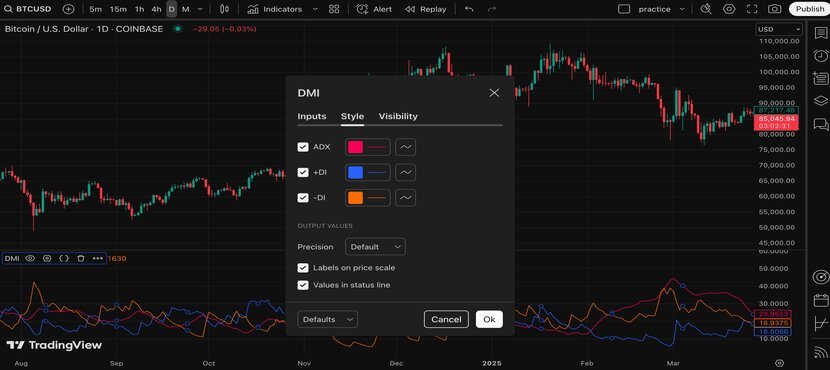Select the M monthly timeframe
The width and height of the screenshot is (830, 370).
tap(185, 9)
